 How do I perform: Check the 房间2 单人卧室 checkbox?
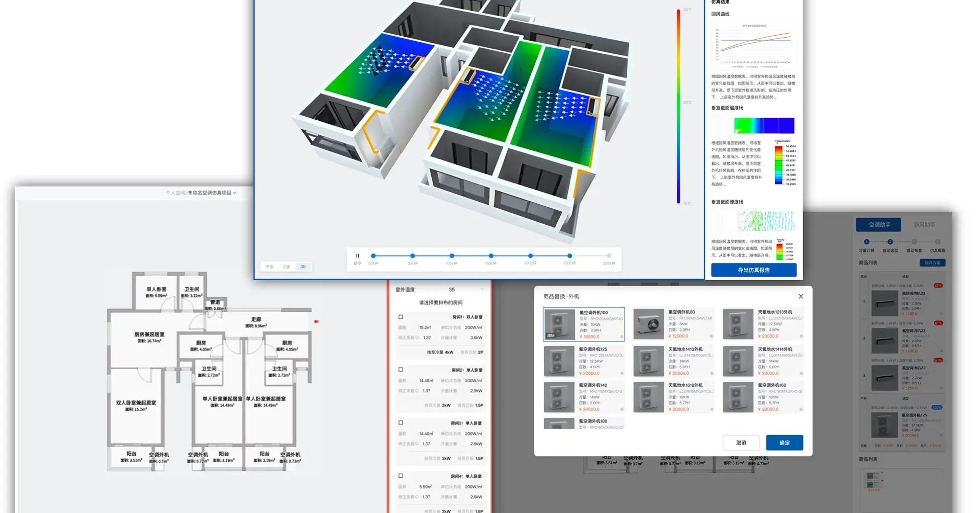tap(401, 370)
